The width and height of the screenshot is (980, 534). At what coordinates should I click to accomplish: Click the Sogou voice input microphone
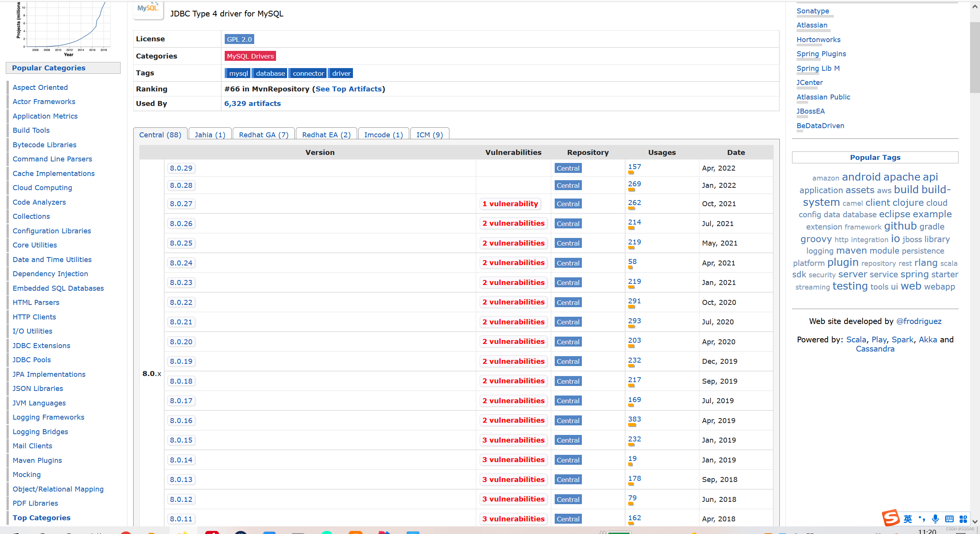coord(935,519)
